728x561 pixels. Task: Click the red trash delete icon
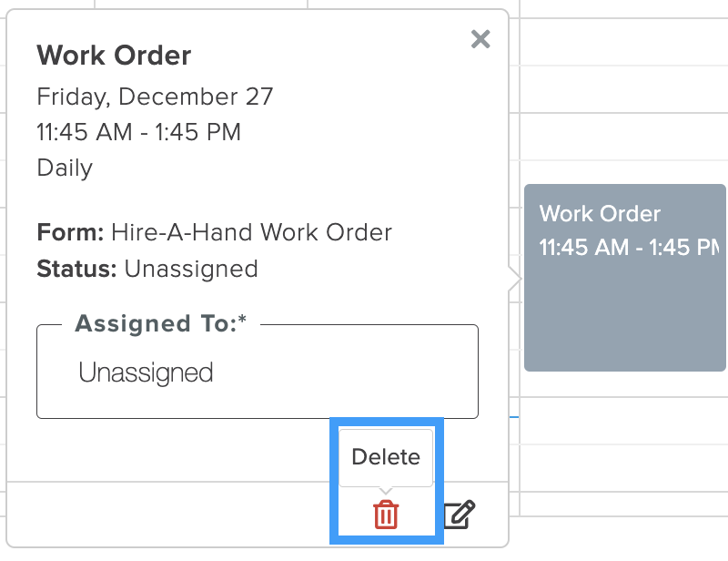pos(386,515)
